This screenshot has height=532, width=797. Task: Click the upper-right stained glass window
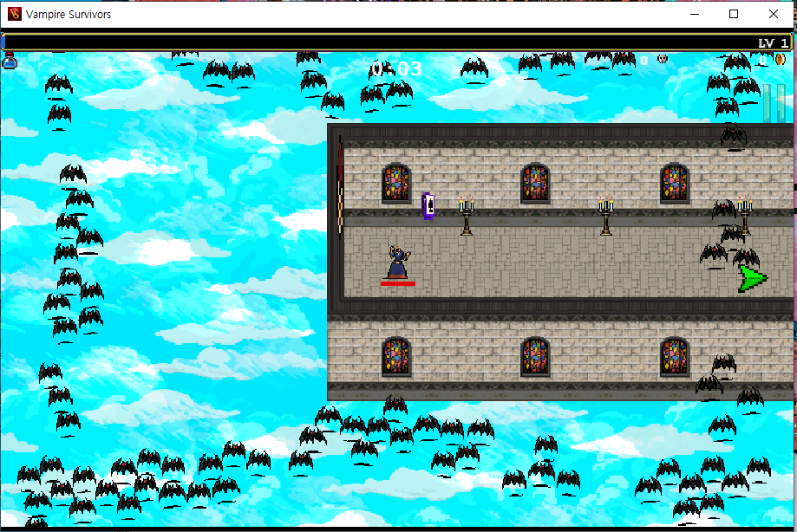(x=675, y=184)
